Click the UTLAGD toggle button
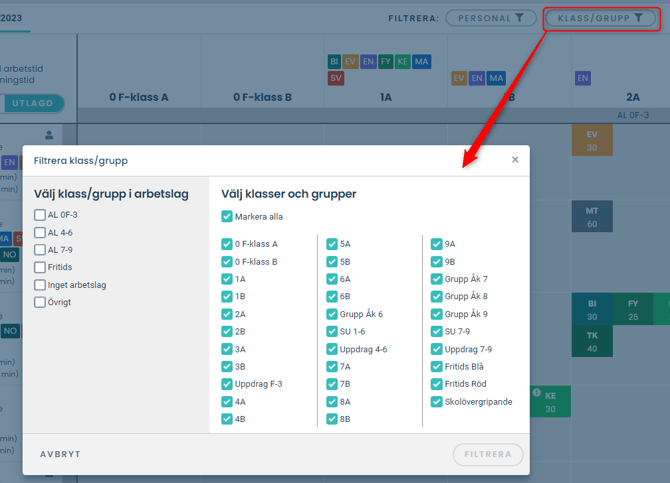Viewport: 670px width, 483px height. [32, 103]
